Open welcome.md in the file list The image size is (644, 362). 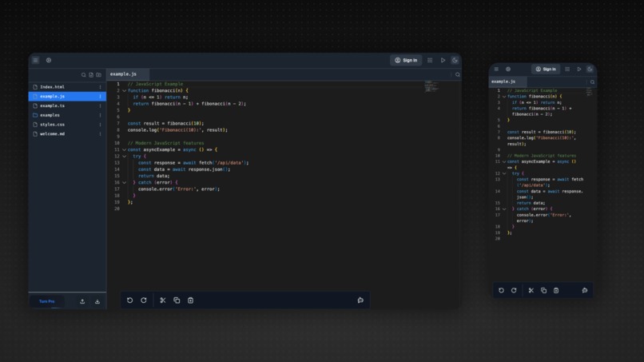click(67, 133)
